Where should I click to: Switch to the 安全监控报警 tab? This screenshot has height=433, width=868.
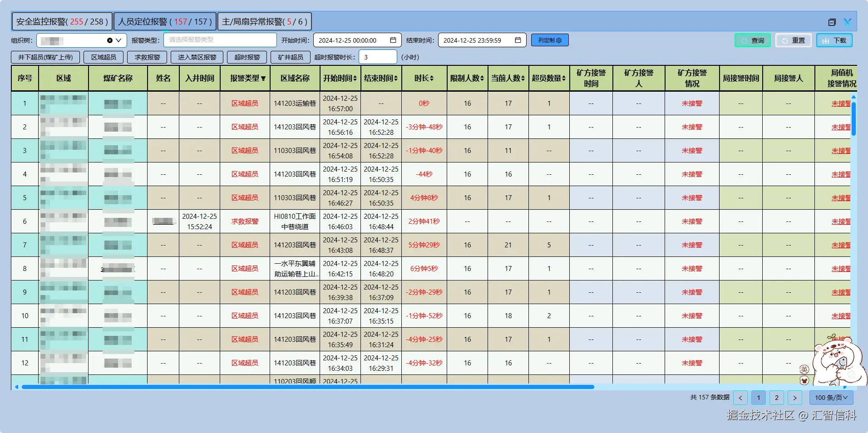click(62, 22)
